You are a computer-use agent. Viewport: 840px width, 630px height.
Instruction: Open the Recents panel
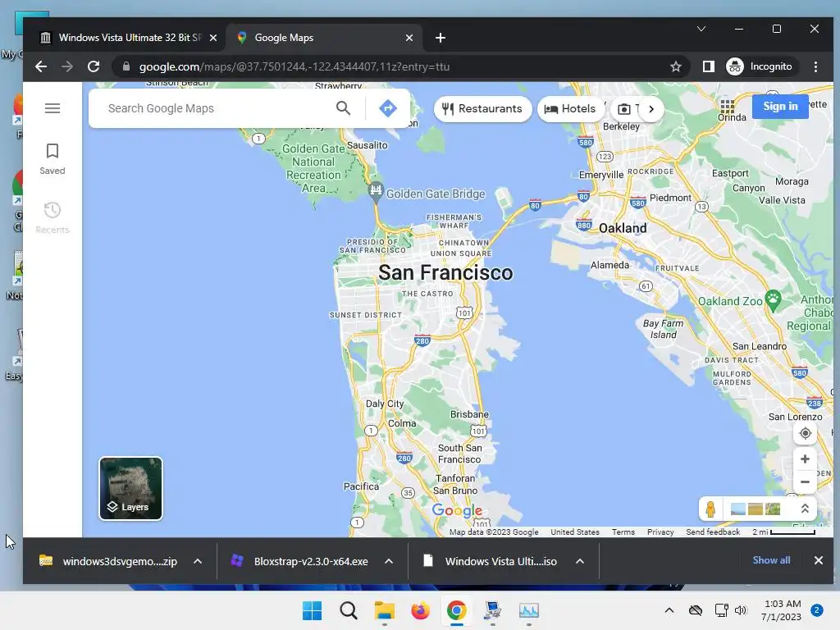pos(52,217)
